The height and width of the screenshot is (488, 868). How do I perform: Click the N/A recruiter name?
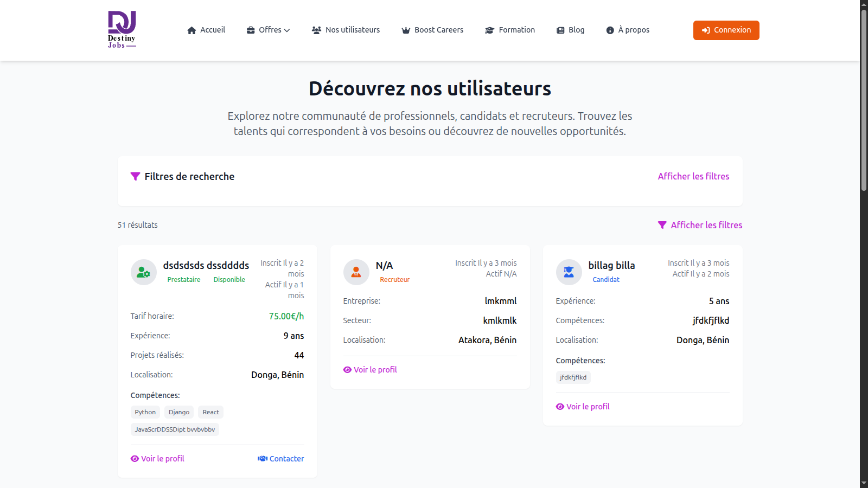pyautogui.click(x=385, y=265)
